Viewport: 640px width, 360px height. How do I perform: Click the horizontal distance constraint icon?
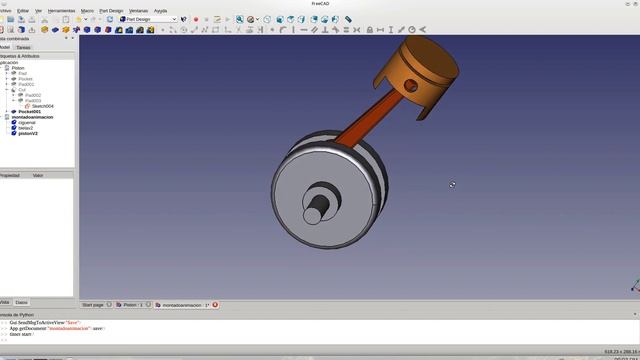click(x=380, y=29)
